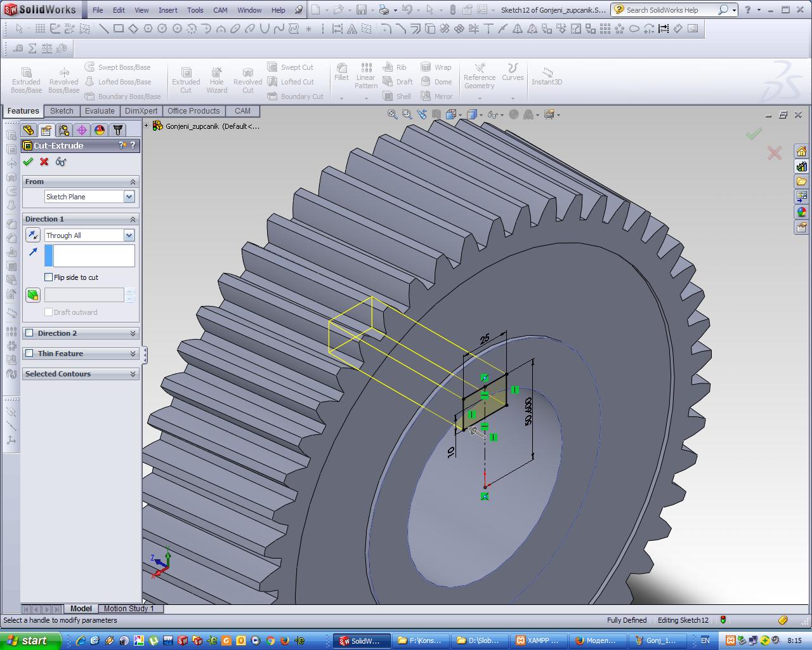Viewport: 812px width, 650px height.
Task: Open View Settings icon in the view toolbar
Action: 549,115
